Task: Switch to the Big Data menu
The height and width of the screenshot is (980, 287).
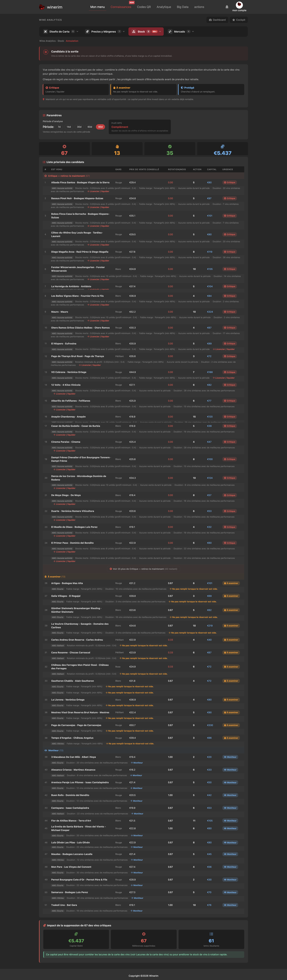Action: pyautogui.click(x=183, y=7)
